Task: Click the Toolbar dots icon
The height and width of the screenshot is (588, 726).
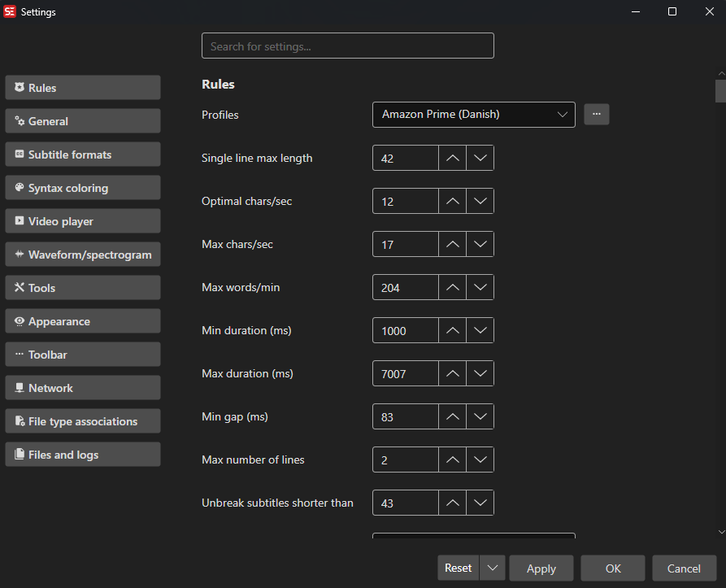Action: (x=20, y=354)
